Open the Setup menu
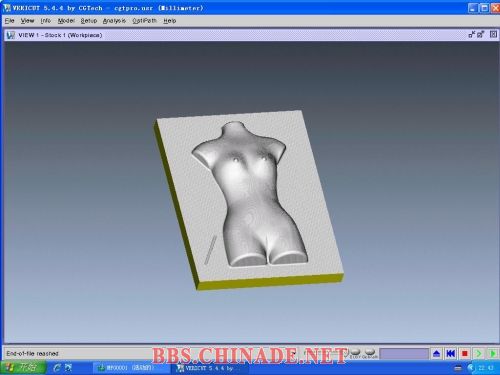Screen dimensions: 500x375 (x=89, y=21)
